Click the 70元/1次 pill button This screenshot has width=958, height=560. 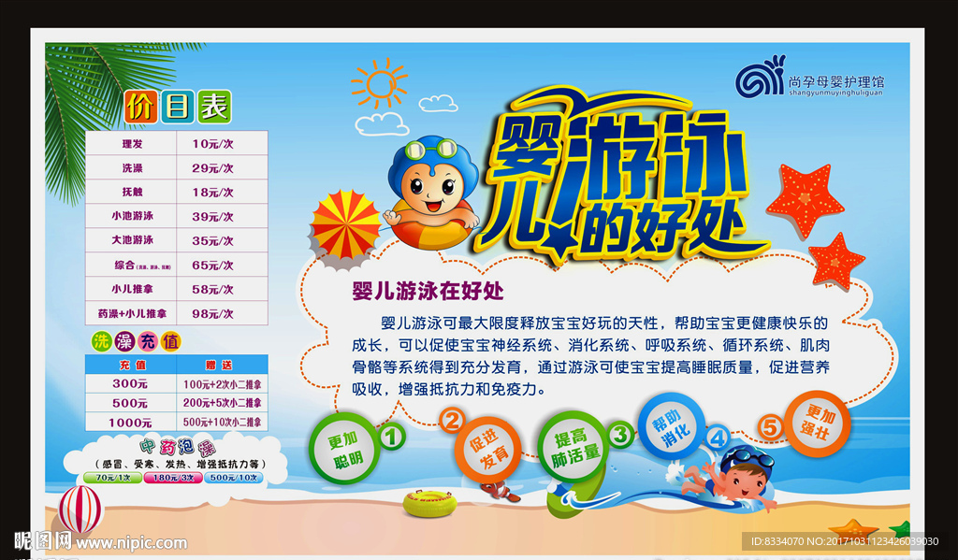pos(111,478)
